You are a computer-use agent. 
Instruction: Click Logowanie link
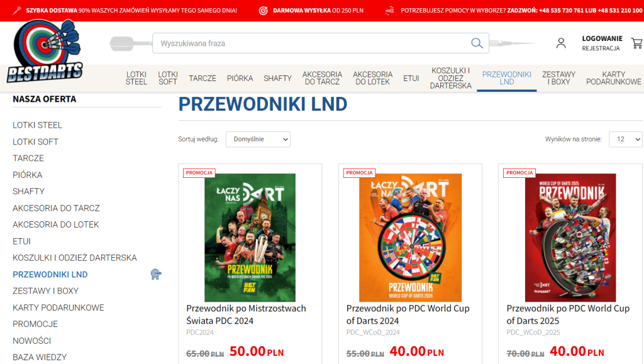[x=602, y=38]
